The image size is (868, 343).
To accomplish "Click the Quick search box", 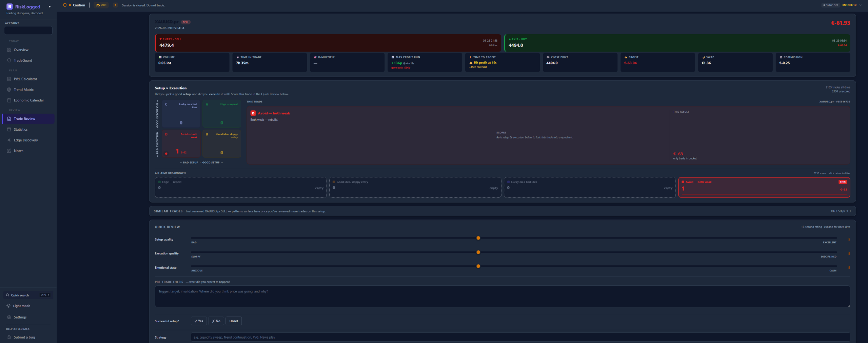I will point(28,295).
